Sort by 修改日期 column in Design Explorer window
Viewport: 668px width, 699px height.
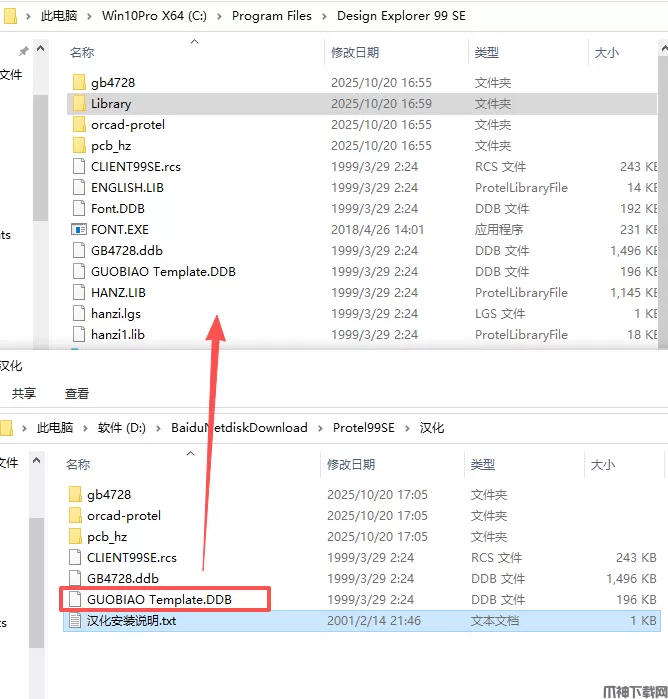[x=355, y=53]
